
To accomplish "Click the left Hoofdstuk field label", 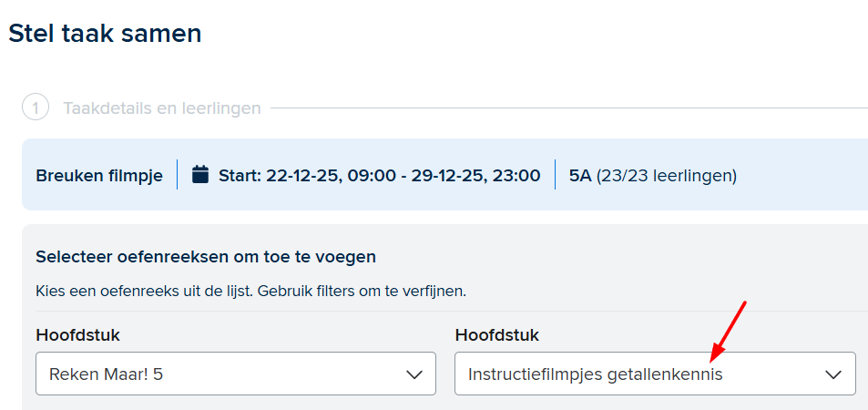I will click(77, 335).
